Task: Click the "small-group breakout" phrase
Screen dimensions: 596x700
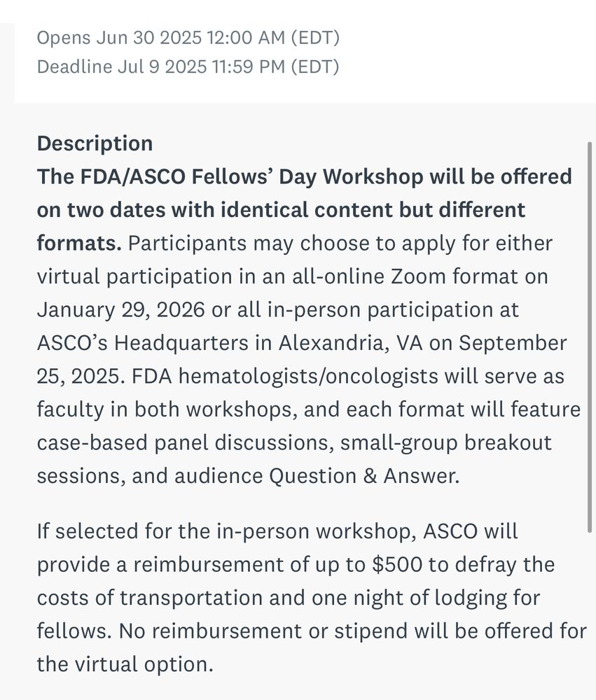Action: [x=446, y=443]
